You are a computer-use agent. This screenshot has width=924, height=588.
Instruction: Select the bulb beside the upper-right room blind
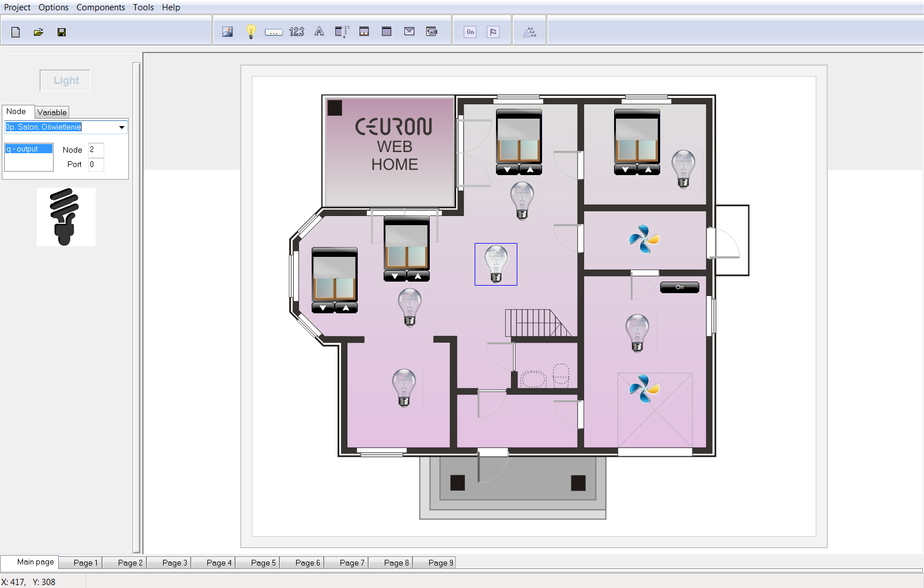pyautogui.click(x=683, y=169)
